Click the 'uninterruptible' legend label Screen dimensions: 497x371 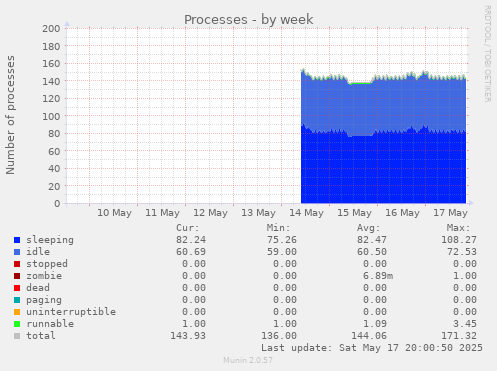pyautogui.click(x=71, y=312)
